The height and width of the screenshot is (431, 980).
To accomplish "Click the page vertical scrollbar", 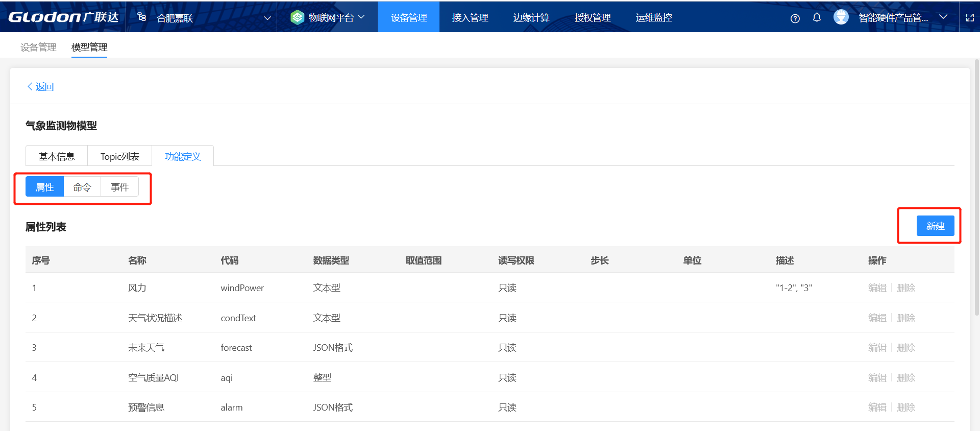I will pos(976,189).
